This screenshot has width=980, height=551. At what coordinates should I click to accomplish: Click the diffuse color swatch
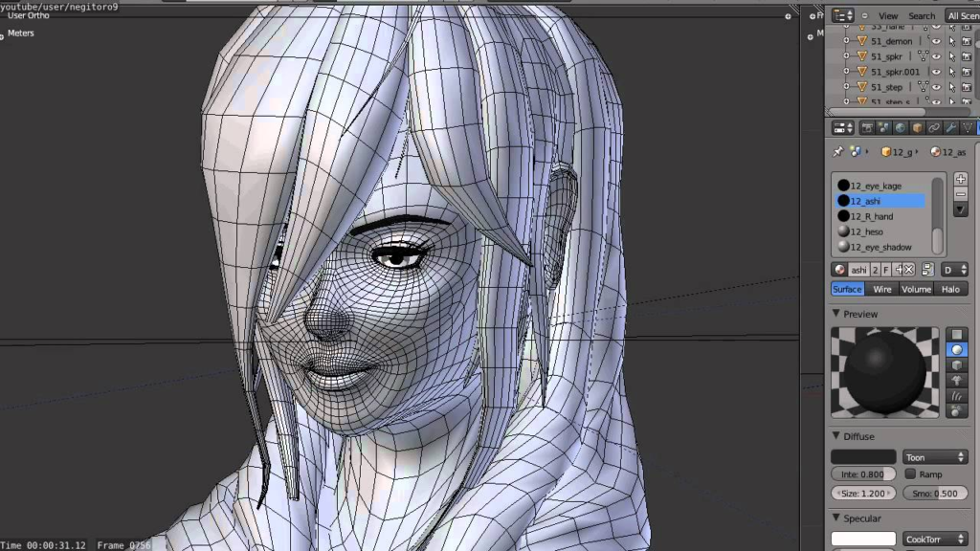pyautogui.click(x=863, y=457)
